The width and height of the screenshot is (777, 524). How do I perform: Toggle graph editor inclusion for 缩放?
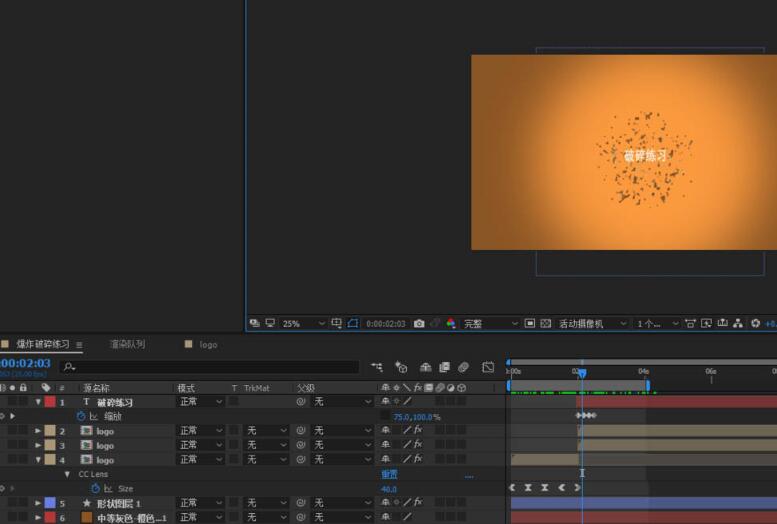click(x=94, y=416)
